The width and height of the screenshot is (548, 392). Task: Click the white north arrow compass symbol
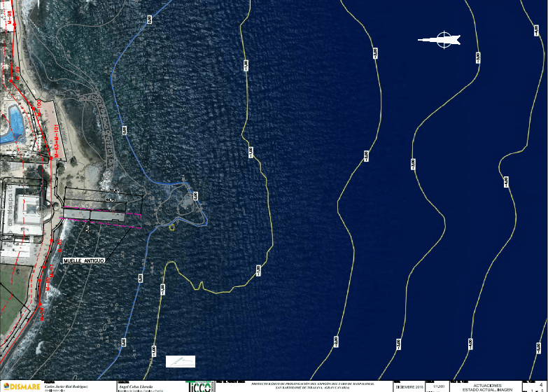point(443,40)
